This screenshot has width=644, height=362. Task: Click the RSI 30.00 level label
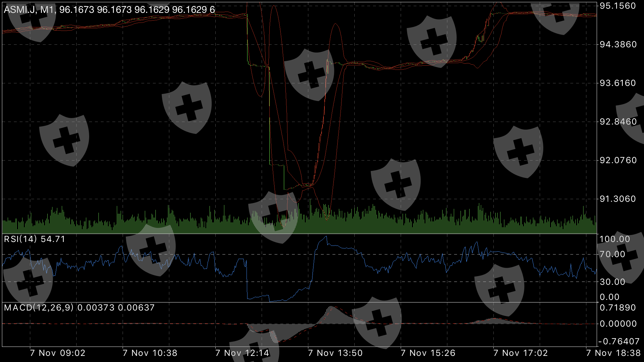tap(612, 282)
